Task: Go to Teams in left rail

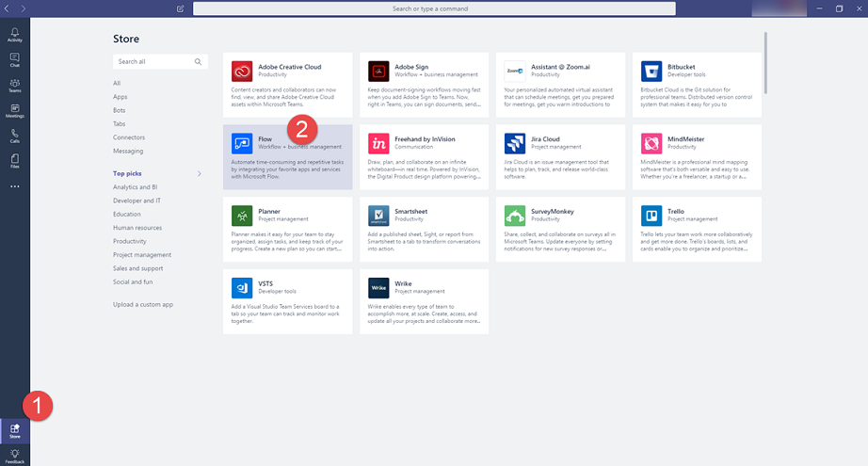Action: 14,86
